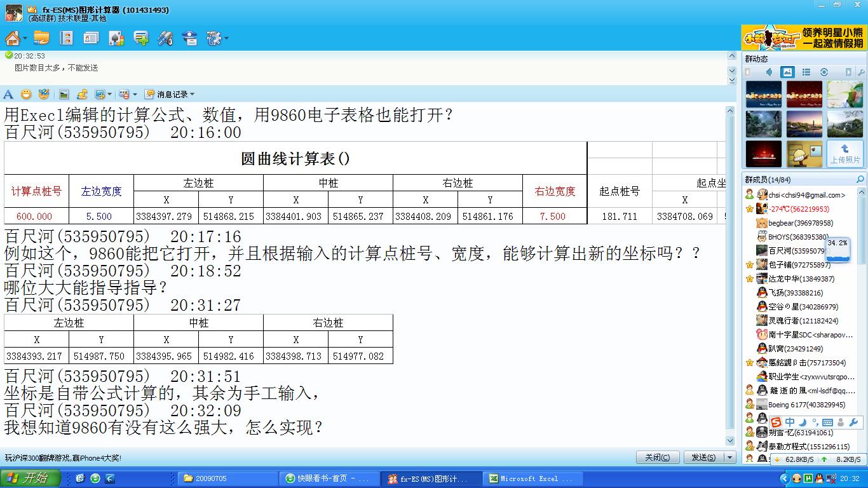Open the Sogou IME soft keyboard icon
Image resolution: width=868 pixels, height=488 pixels.
click(827, 423)
